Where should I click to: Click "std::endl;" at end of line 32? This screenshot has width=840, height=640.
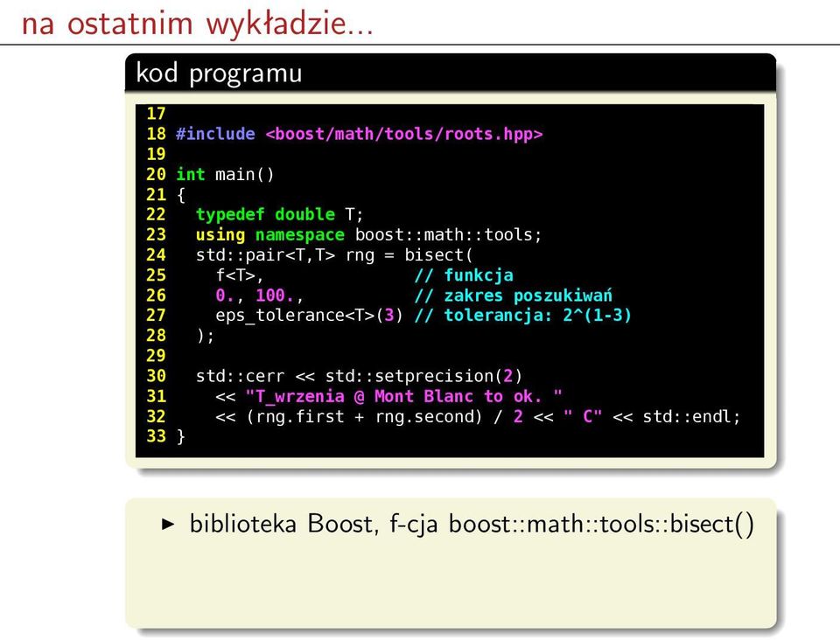pyautogui.click(x=691, y=416)
